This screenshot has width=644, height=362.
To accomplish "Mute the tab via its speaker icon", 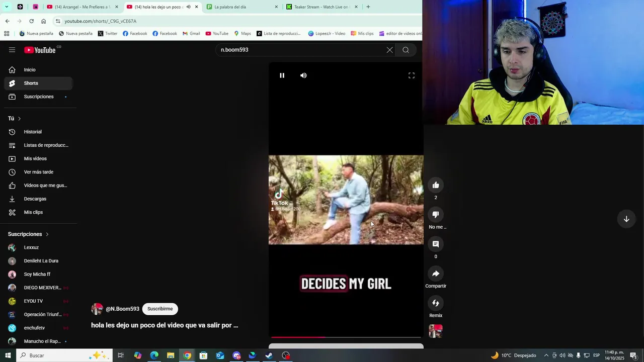I will 188,7.
